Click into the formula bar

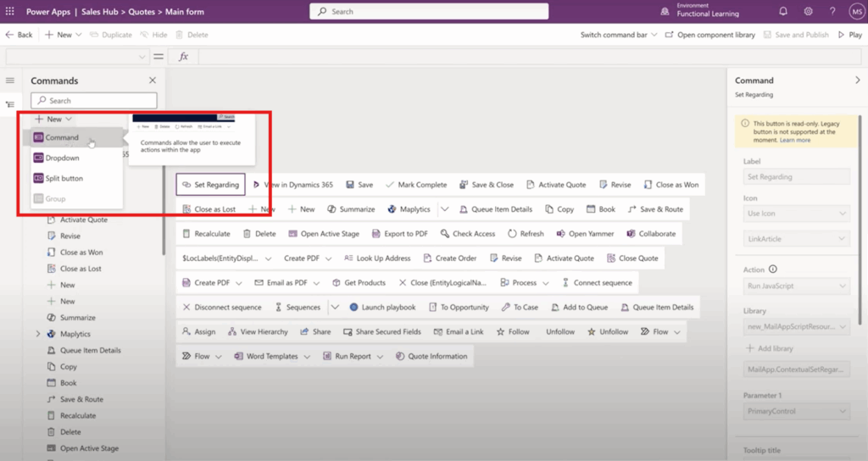(x=529, y=57)
